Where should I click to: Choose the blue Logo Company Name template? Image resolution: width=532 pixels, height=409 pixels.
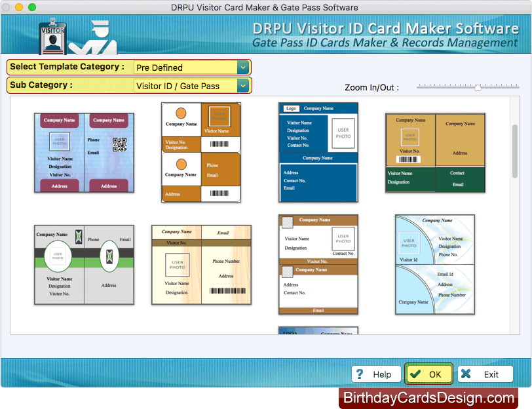pos(318,153)
